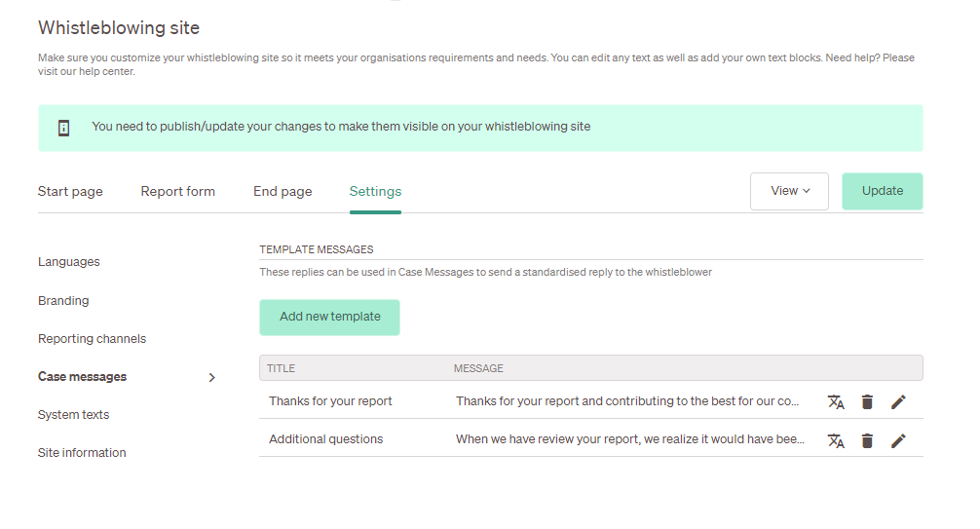Open Site information section
Image resolution: width=980 pixels, height=529 pixels.
coord(82,453)
